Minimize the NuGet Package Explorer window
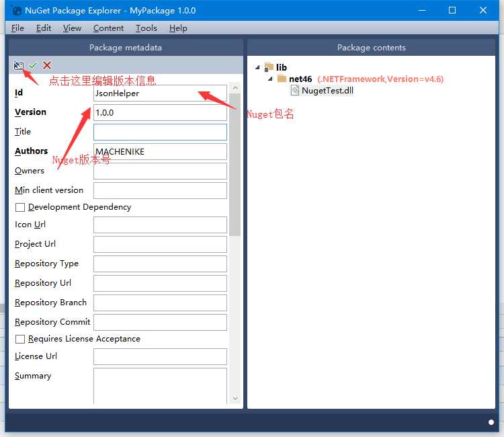Viewport: 504px width, 437px height. click(x=422, y=10)
